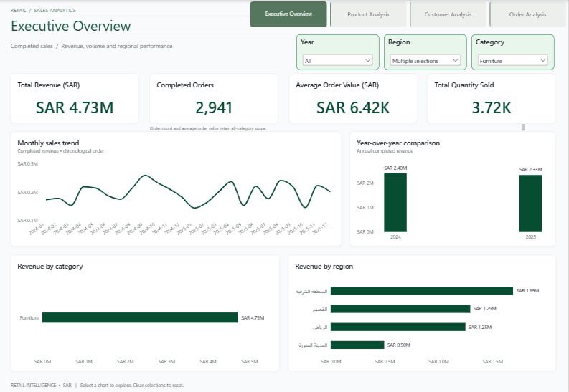The height and width of the screenshot is (392, 569).
Task: Click the Total Quantity Sold value 3.72K
Action: tap(492, 107)
